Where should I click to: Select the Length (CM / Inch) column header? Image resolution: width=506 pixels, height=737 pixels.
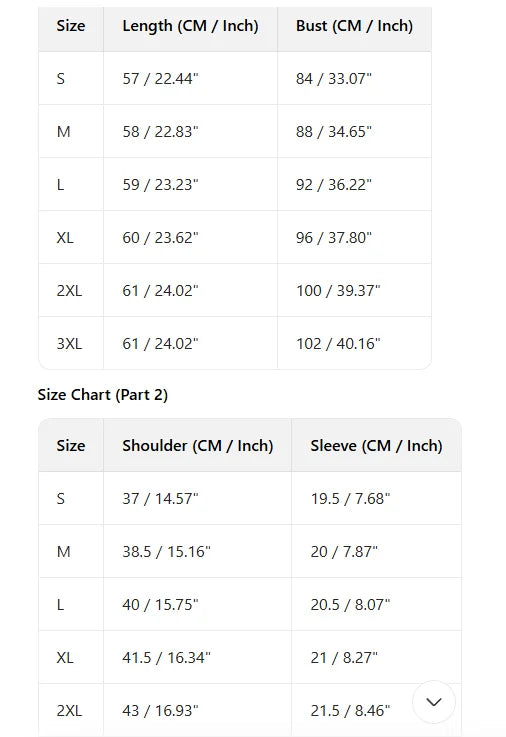190,25
